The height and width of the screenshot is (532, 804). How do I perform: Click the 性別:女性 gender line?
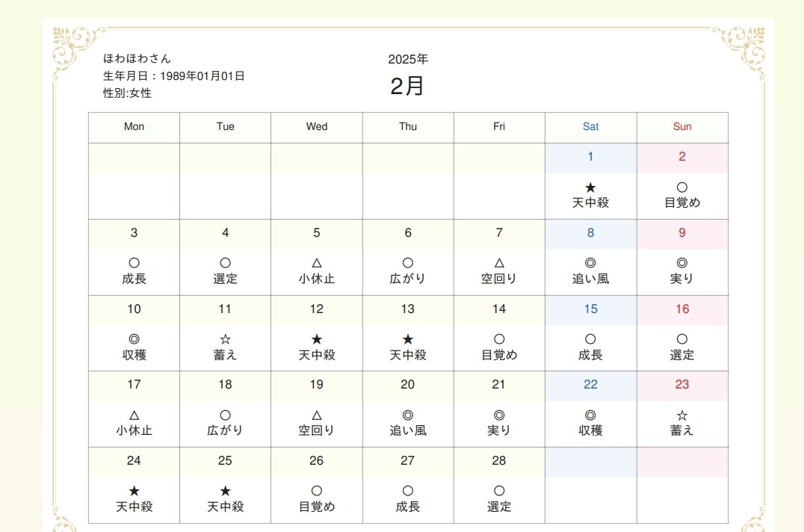(x=127, y=93)
